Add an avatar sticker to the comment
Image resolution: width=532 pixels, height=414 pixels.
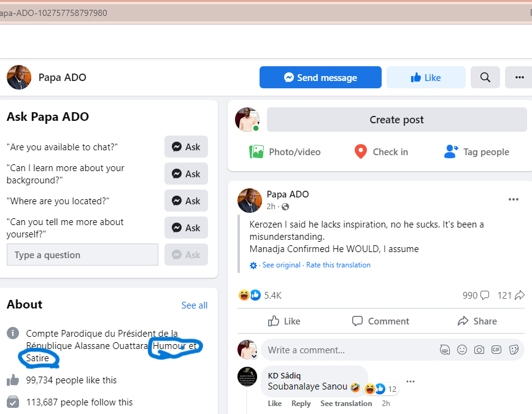(x=445, y=350)
